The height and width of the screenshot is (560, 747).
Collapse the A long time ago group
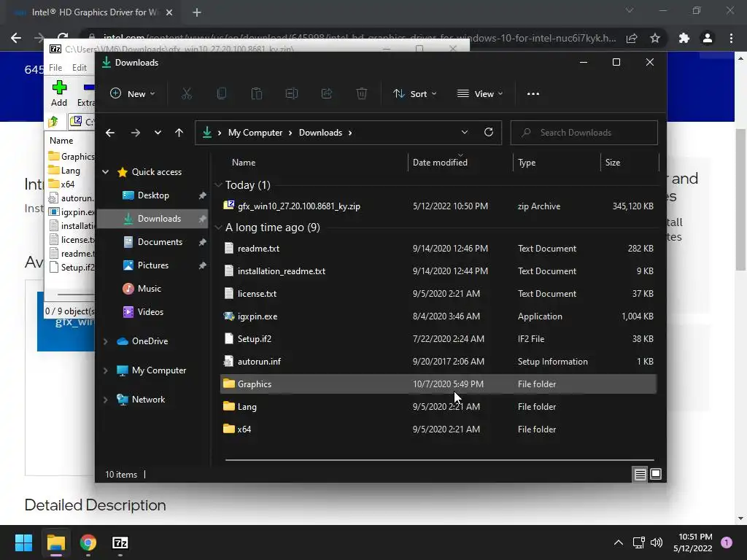click(218, 227)
